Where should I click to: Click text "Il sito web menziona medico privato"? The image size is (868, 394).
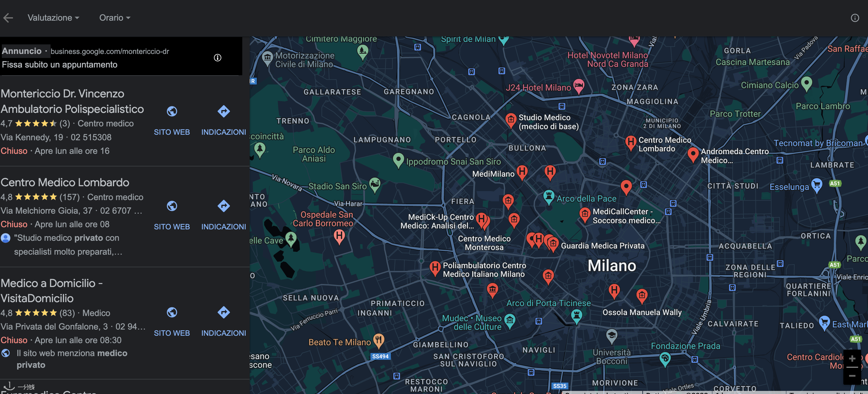click(x=72, y=359)
